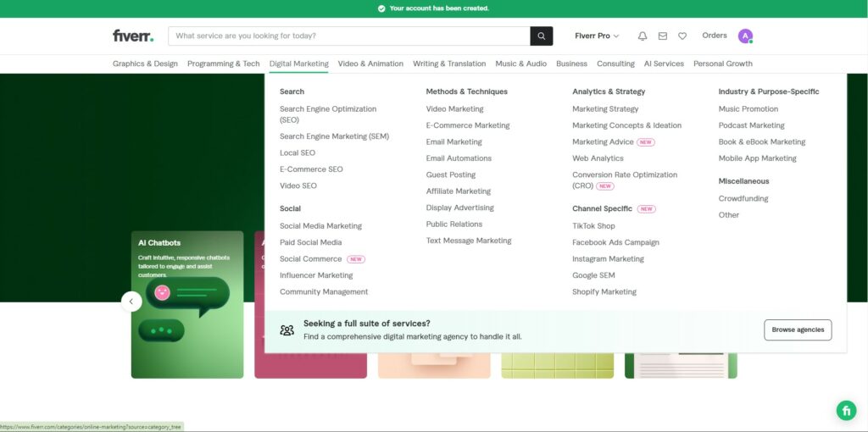Open Video & Animation category
This screenshot has width=868, height=432.
(370, 64)
